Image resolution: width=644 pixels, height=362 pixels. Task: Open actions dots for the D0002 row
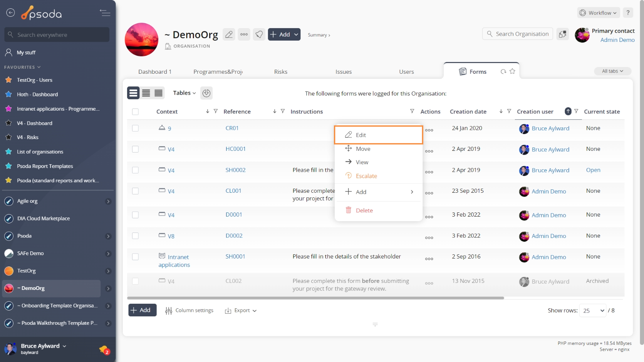pyautogui.click(x=429, y=238)
